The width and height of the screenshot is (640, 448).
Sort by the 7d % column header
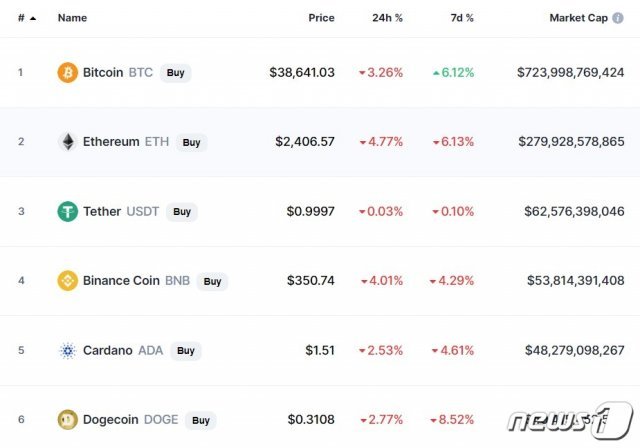[x=461, y=18]
